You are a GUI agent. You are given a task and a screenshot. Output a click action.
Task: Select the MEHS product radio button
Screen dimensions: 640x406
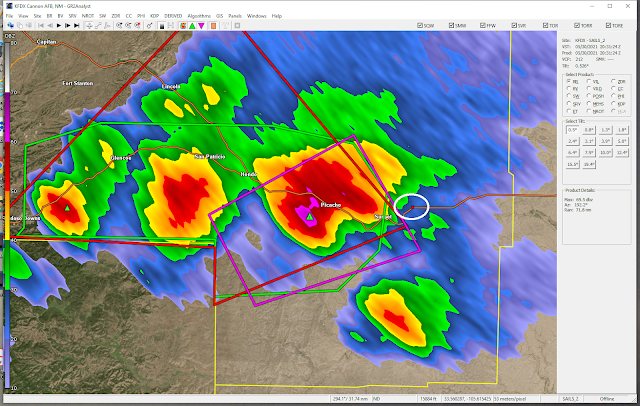589,104
